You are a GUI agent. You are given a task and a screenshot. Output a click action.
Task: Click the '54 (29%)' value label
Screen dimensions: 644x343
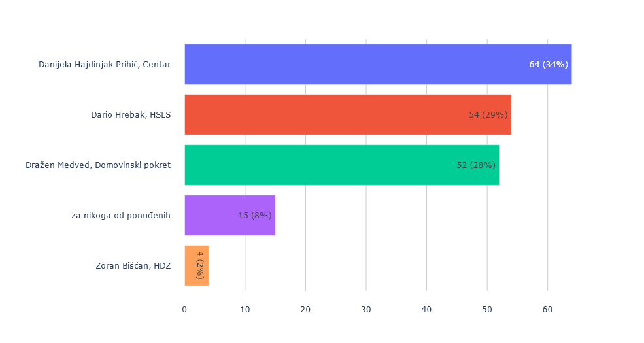click(x=488, y=115)
